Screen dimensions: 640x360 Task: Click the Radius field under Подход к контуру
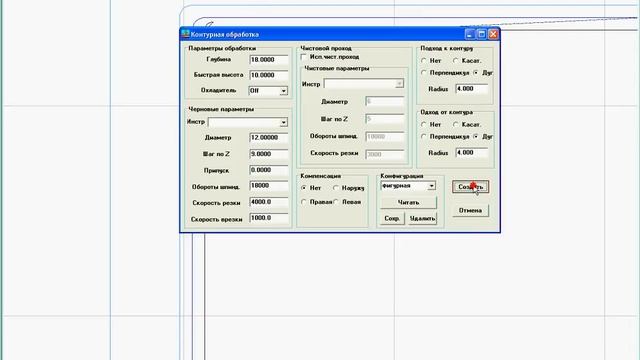coord(471,89)
